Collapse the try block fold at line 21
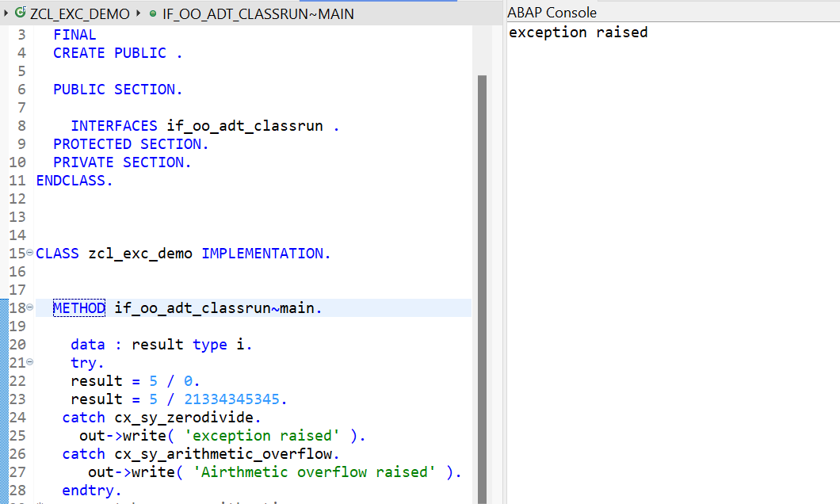The image size is (840, 504). click(29, 362)
